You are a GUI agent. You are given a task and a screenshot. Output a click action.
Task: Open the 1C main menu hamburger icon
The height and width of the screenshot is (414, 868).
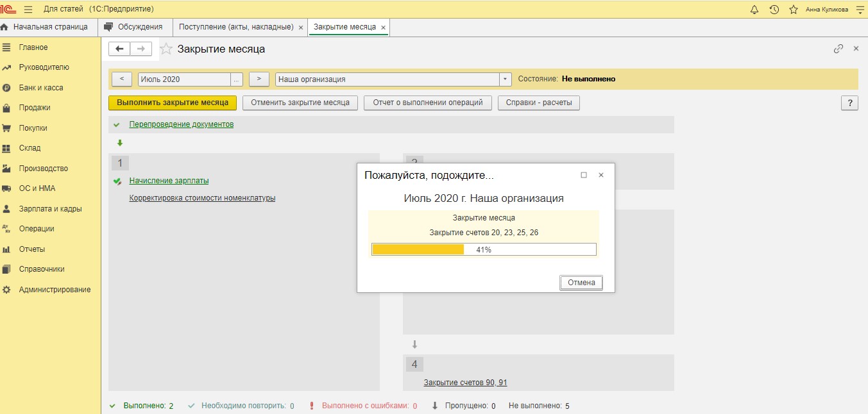(x=28, y=9)
